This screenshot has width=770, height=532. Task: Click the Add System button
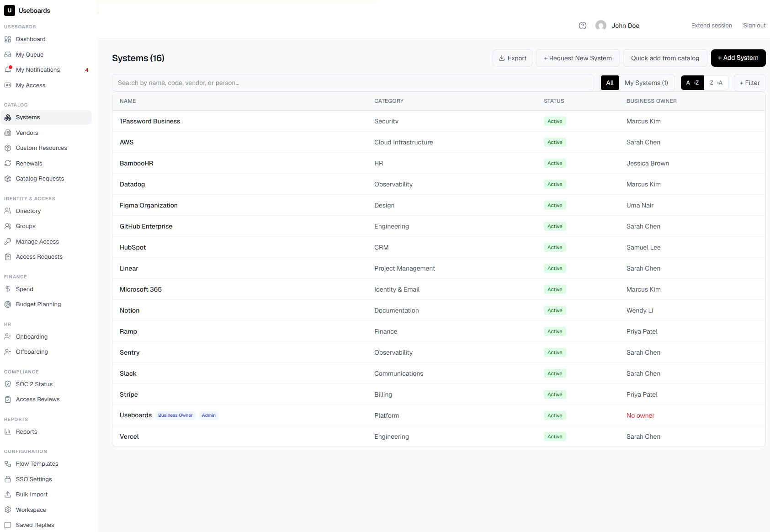738,58
